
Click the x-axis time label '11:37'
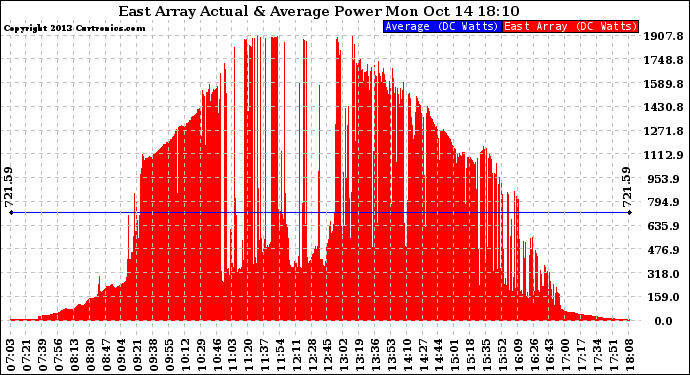(264, 355)
